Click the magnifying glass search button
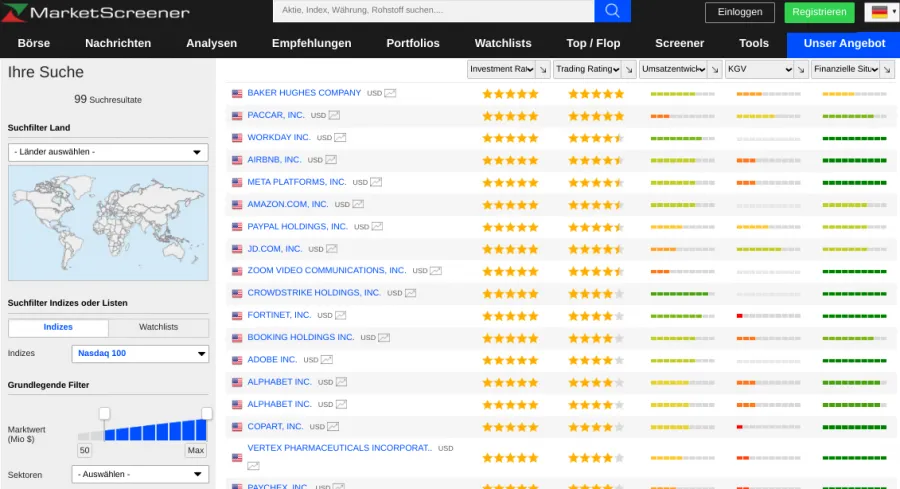900x489 pixels. [612, 11]
